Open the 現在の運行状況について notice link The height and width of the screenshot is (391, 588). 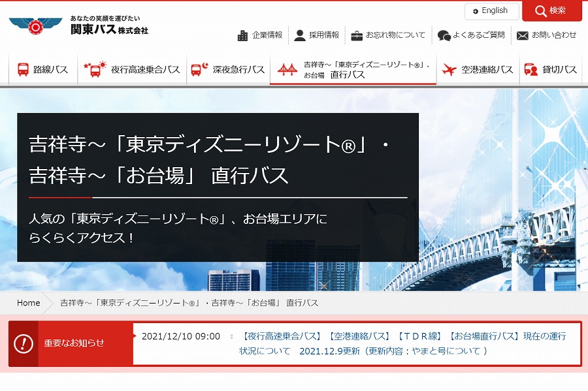click(402, 343)
